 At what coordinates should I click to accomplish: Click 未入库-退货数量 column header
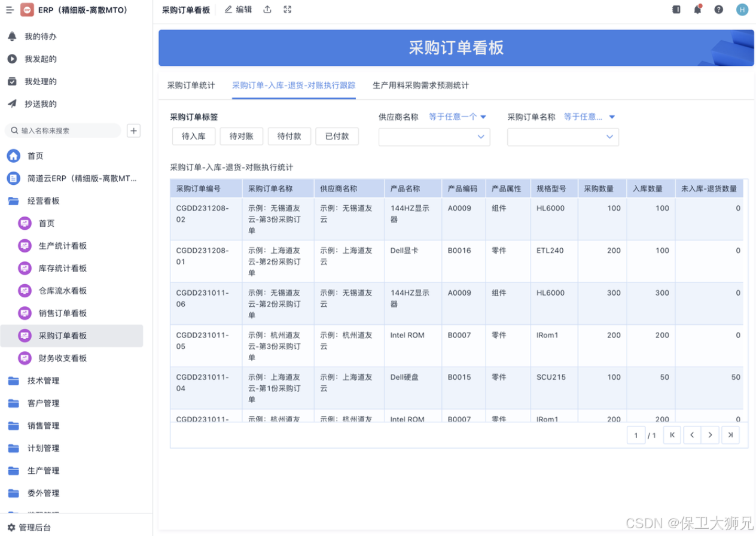pos(709,188)
